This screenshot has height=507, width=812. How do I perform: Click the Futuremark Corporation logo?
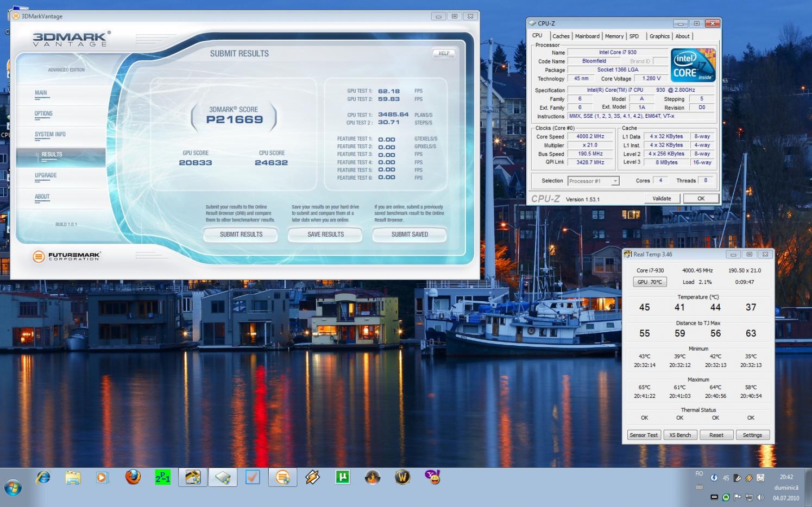[67, 256]
